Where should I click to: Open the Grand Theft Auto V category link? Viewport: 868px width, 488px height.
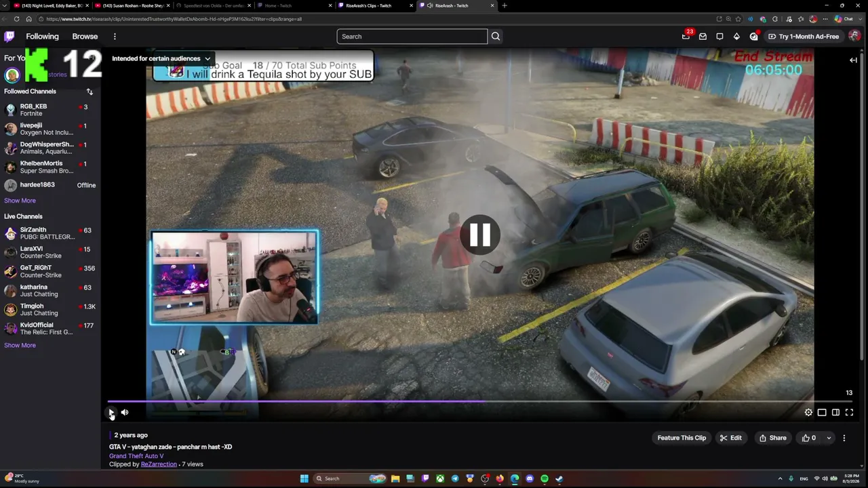click(x=136, y=456)
